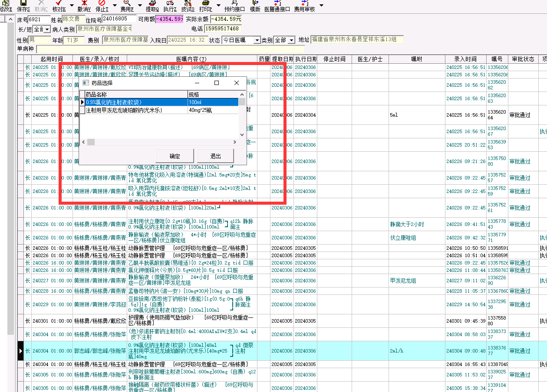Screen dimensions: 547x392
Task: Click the 起用时间 column header
Action: pyautogui.click(x=52, y=59)
